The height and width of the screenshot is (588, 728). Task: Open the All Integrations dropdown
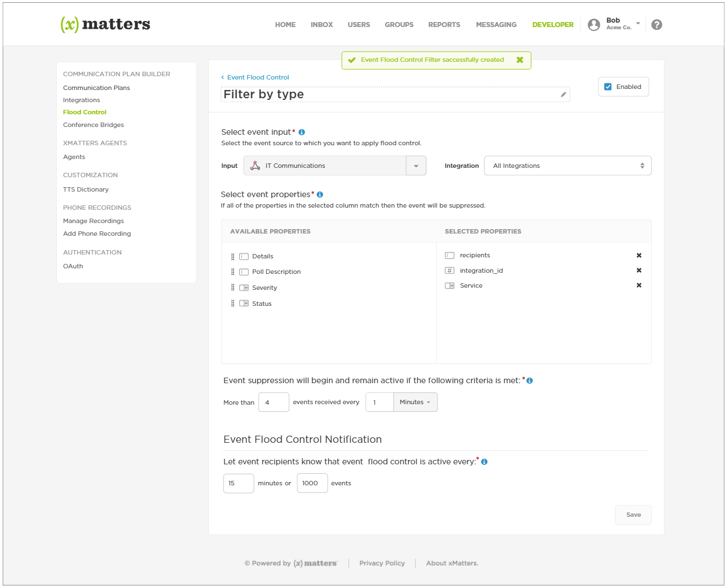click(x=568, y=166)
